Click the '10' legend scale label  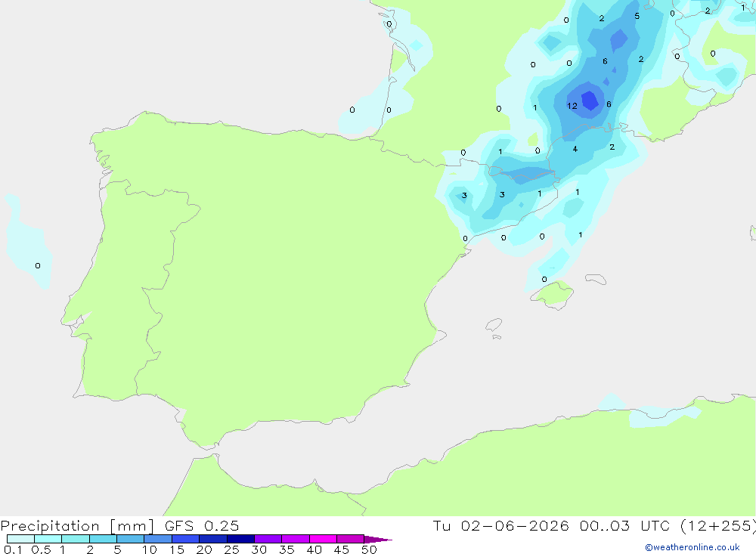coord(150,549)
